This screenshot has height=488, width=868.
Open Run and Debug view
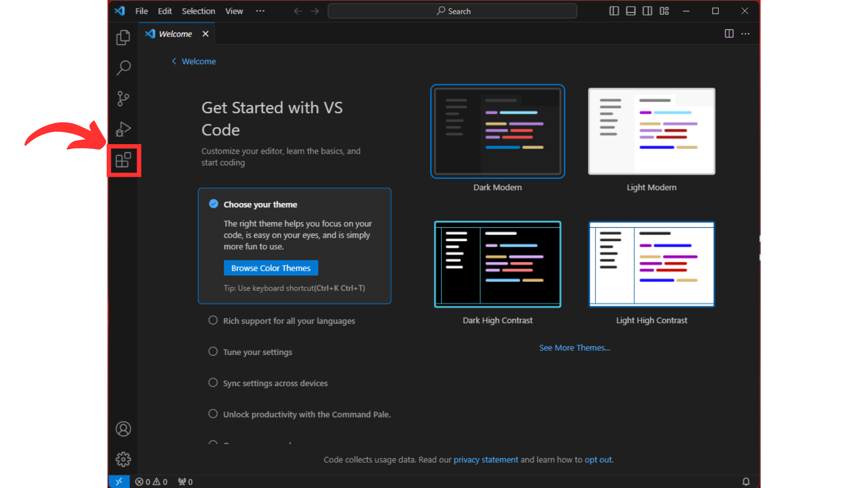click(x=123, y=129)
